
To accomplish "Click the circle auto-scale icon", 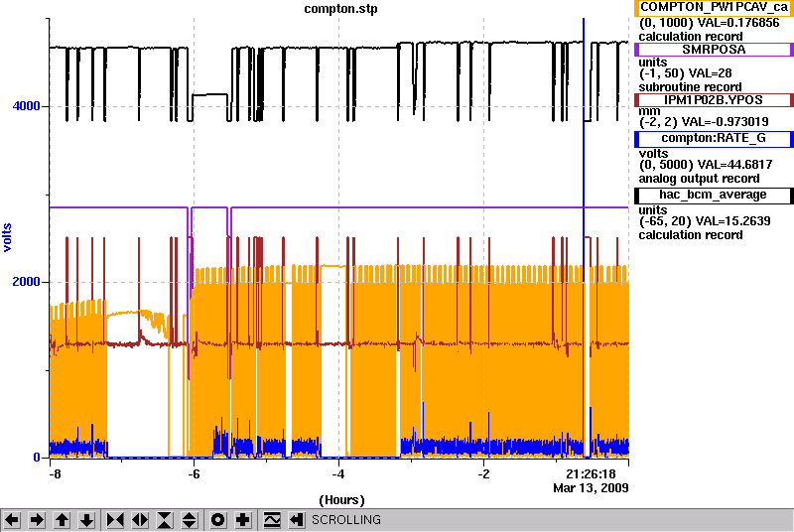I will (x=217, y=520).
